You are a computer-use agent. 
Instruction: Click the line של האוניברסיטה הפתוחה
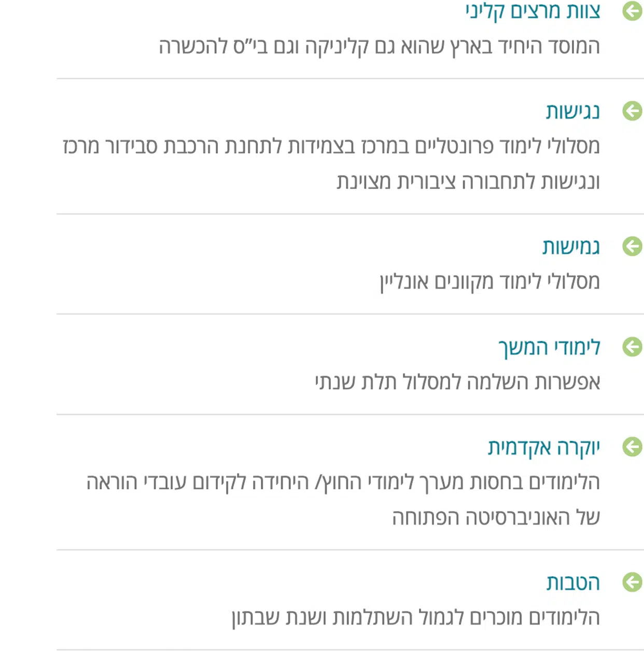496,517
